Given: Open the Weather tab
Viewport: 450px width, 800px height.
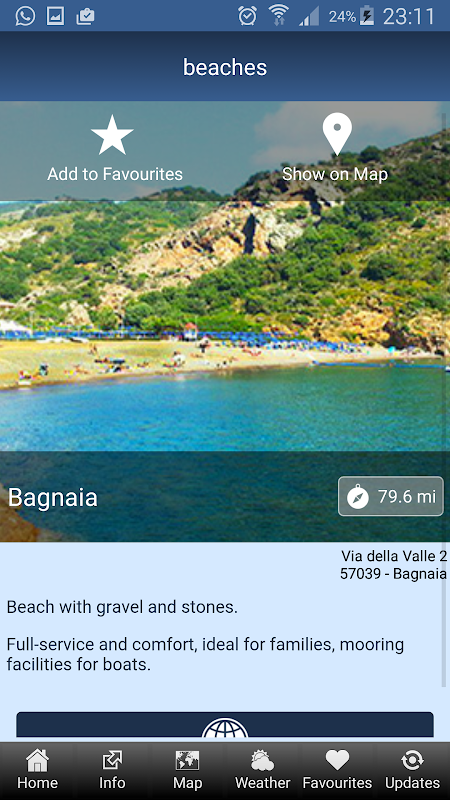Looking at the screenshot, I should pyautogui.click(x=262, y=770).
